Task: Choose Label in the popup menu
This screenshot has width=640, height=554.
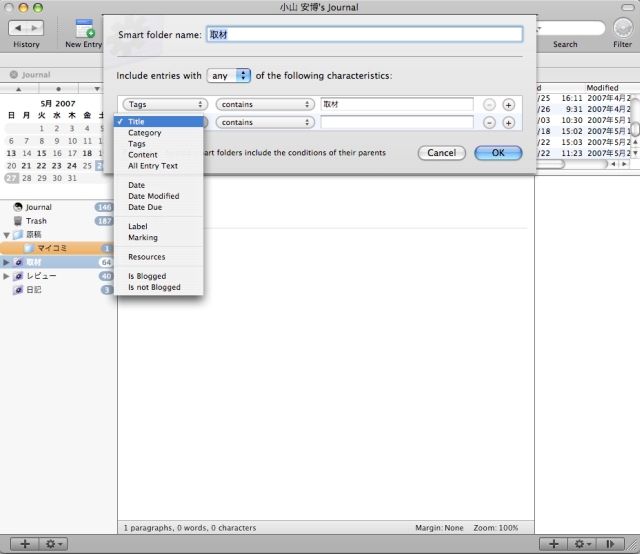Action: click(x=159, y=226)
